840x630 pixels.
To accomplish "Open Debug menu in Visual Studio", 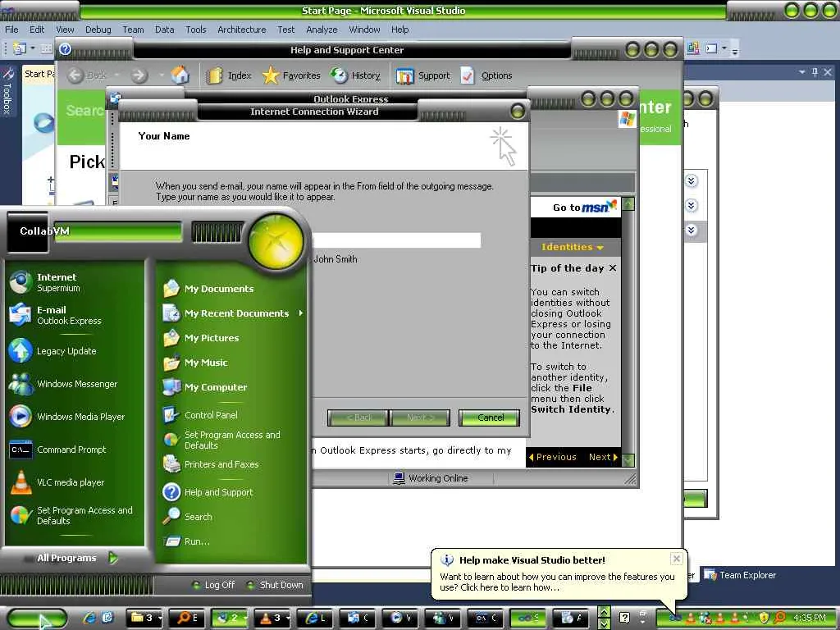I will [98, 30].
